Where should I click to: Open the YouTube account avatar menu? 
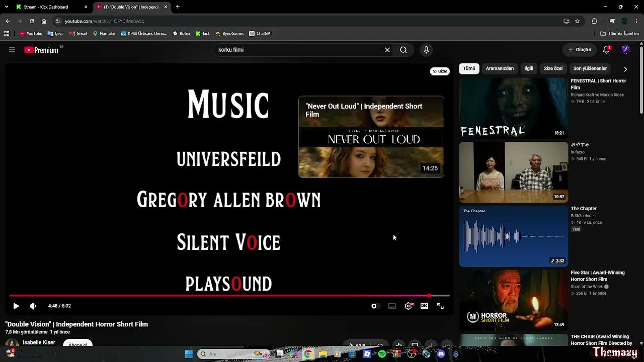coord(626,50)
